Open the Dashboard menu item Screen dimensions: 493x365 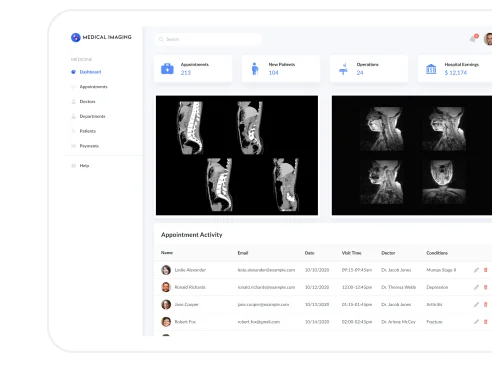point(90,72)
